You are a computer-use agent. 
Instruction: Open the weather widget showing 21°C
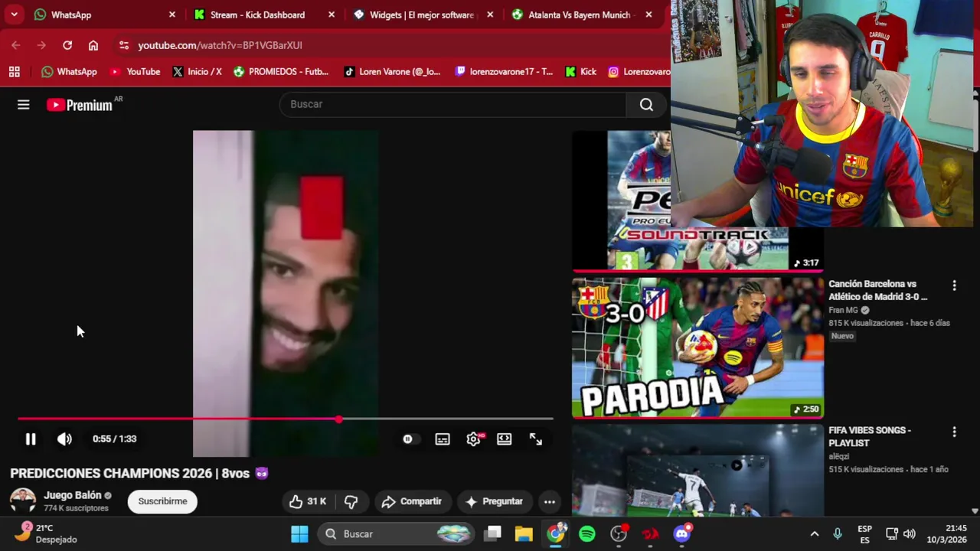(47, 533)
